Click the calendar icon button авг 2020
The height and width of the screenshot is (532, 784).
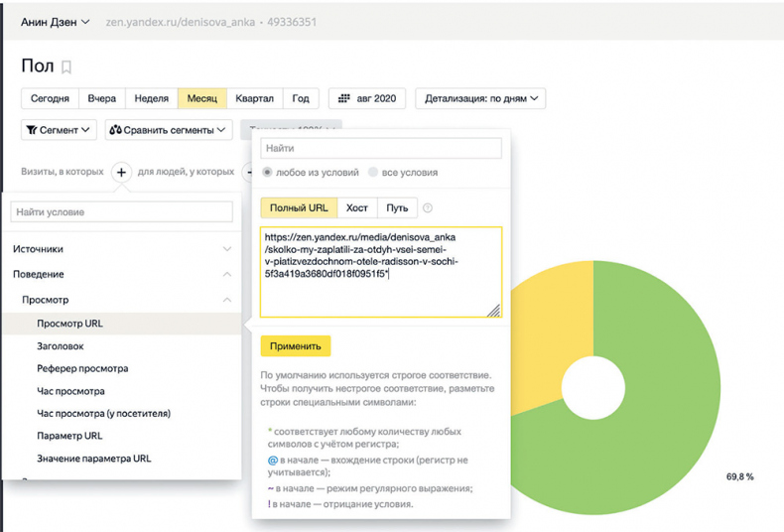(367, 99)
